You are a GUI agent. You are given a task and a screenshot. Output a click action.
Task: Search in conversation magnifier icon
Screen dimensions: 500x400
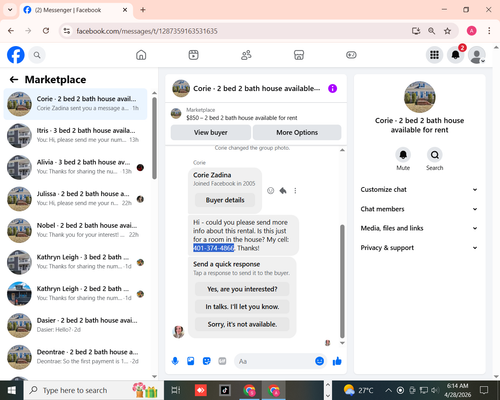pos(435,155)
